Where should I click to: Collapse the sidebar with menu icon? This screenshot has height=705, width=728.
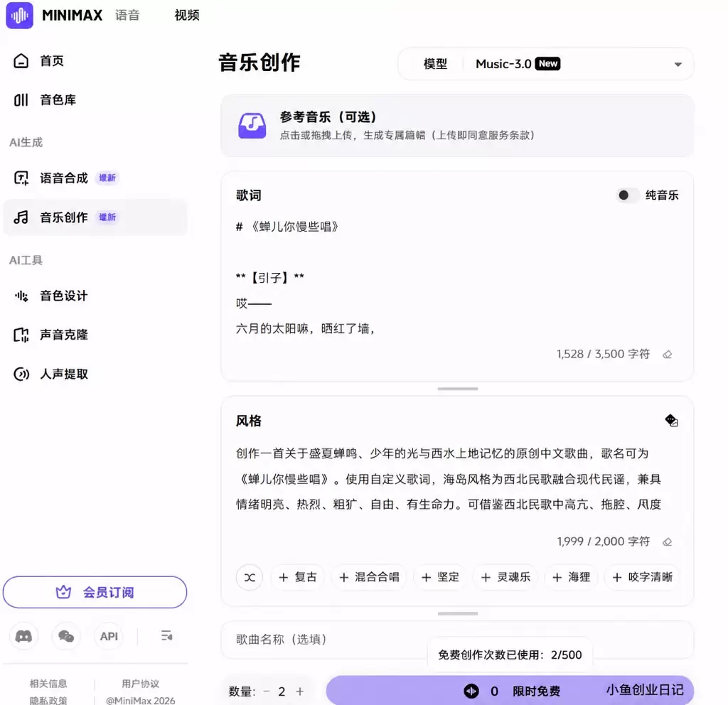(166, 636)
